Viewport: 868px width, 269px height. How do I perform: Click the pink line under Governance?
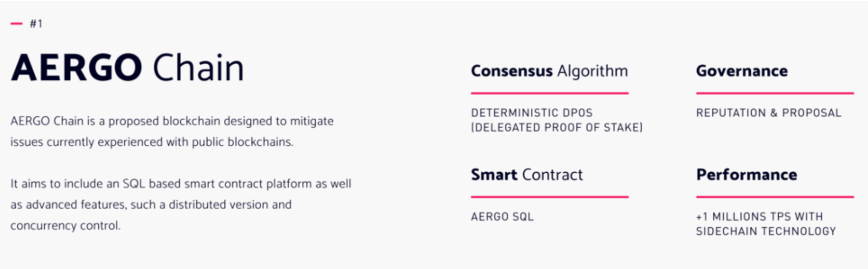pyautogui.click(x=775, y=93)
